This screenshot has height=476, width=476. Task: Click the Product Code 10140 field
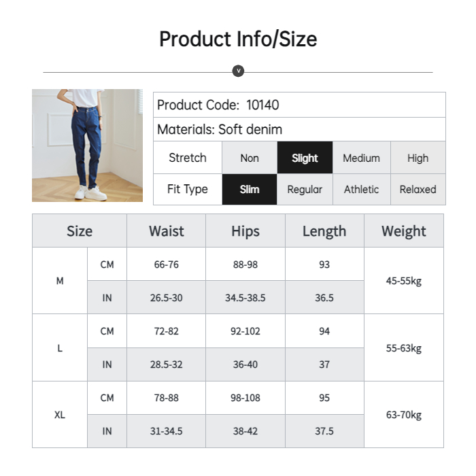click(299, 105)
